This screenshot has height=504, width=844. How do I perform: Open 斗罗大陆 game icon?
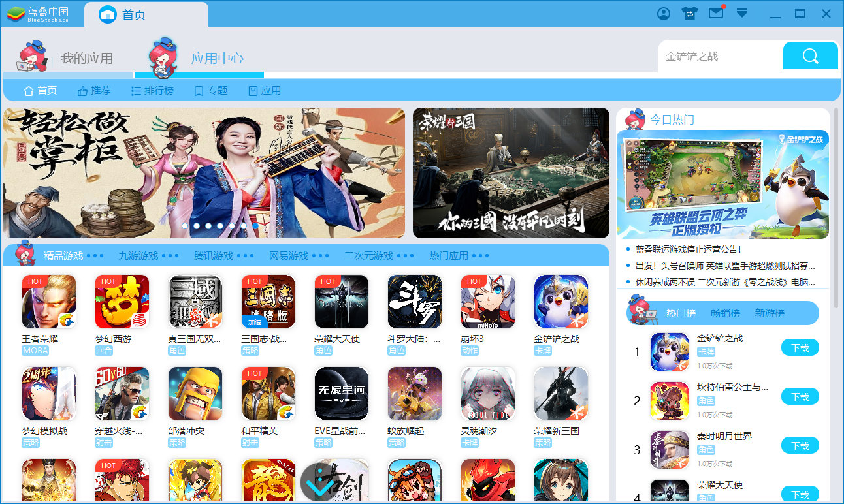415,302
